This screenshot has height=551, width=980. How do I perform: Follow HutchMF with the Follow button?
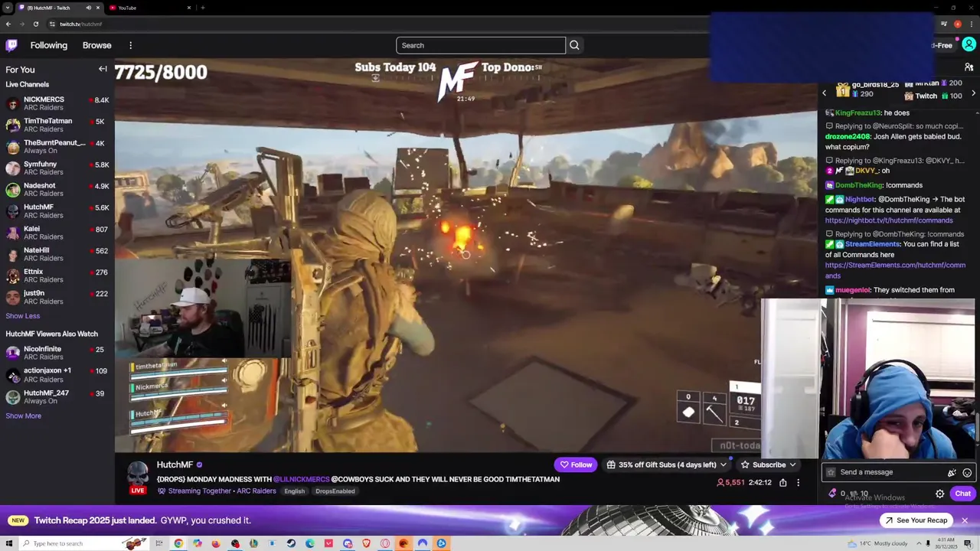[x=576, y=465]
